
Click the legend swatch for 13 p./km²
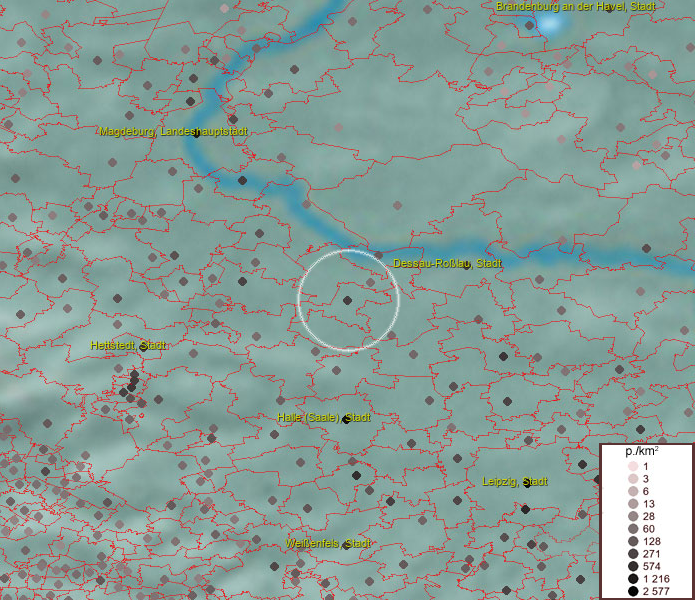pyautogui.click(x=633, y=504)
